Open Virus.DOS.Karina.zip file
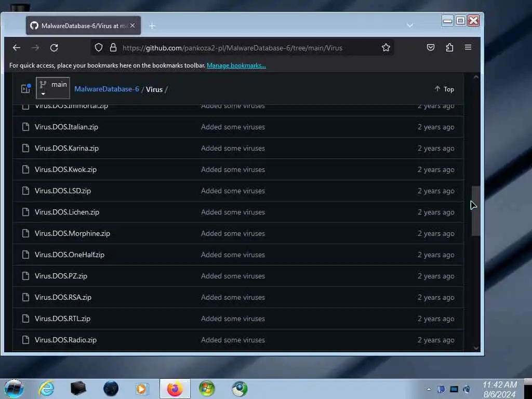532x399 pixels. (66, 148)
